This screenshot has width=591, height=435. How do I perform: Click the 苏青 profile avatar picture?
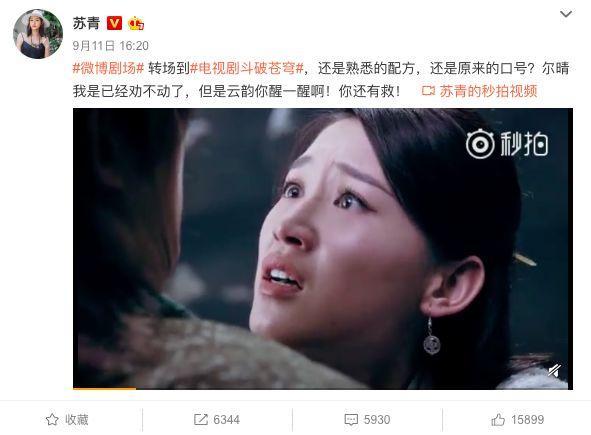click(x=38, y=34)
